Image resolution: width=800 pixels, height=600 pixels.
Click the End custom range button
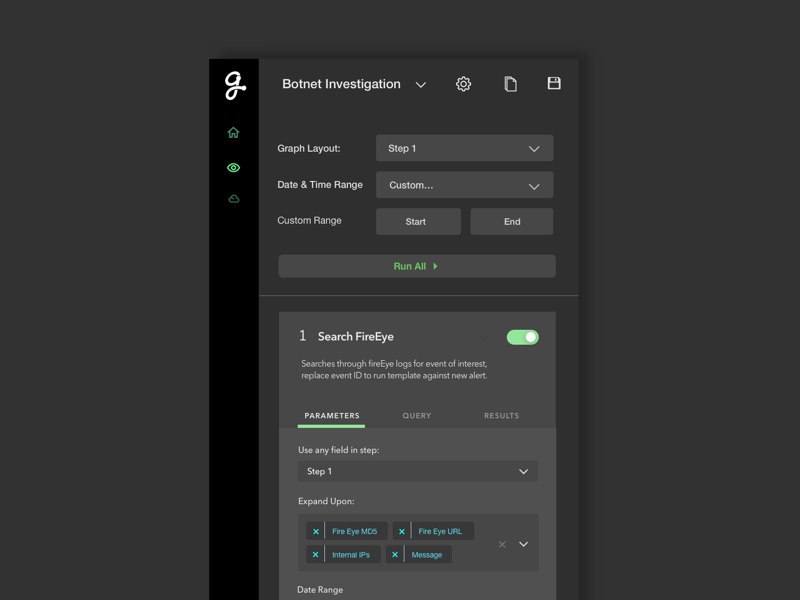[x=512, y=221]
